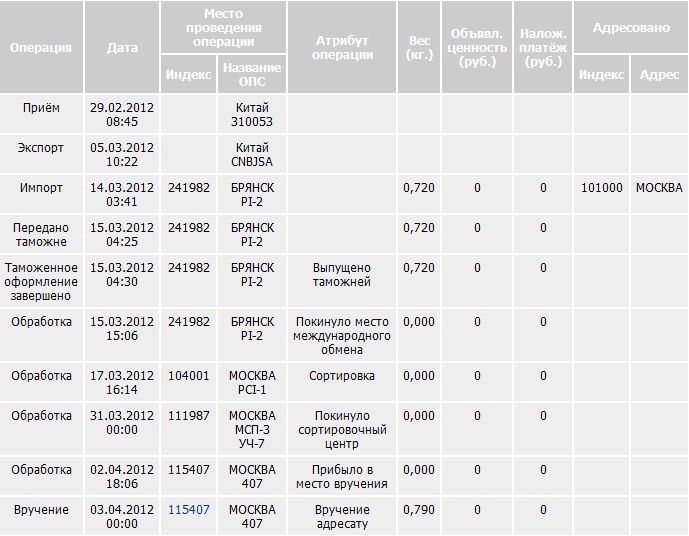
Task: Click the 'Вручение адресату' attribute
Action: 342,517
